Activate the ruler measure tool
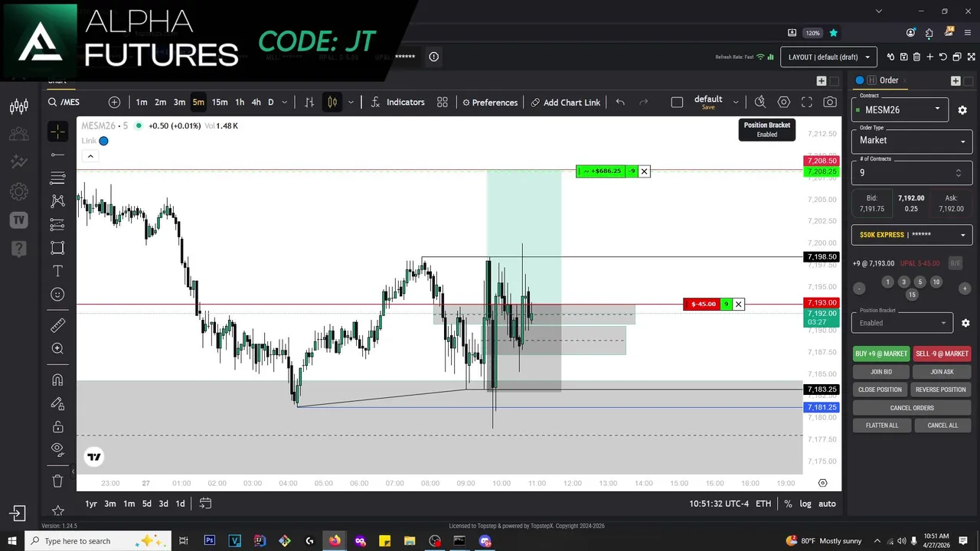This screenshot has height=551, width=980. point(57,325)
